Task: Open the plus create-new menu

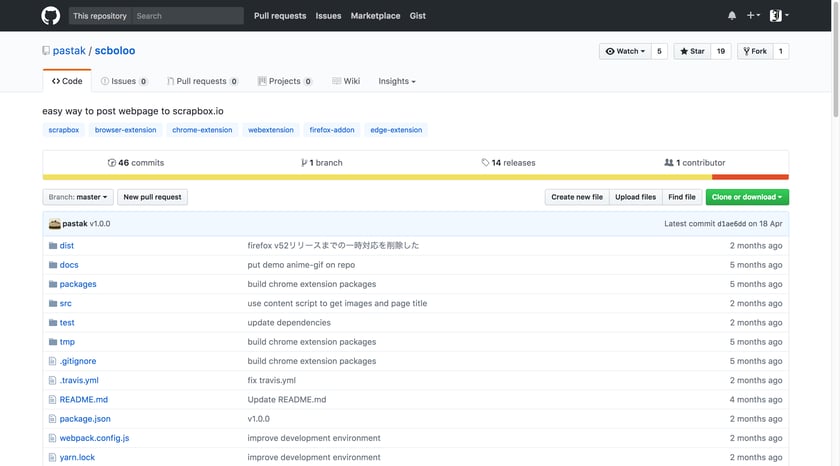Action: pyautogui.click(x=753, y=16)
